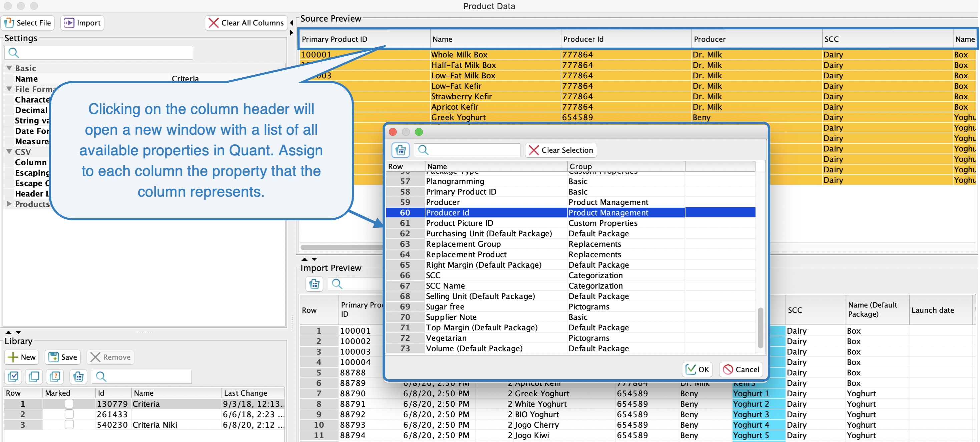The height and width of the screenshot is (442, 980).
Task: Click the unmark-all icon in Library
Action: pyautogui.click(x=34, y=377)
